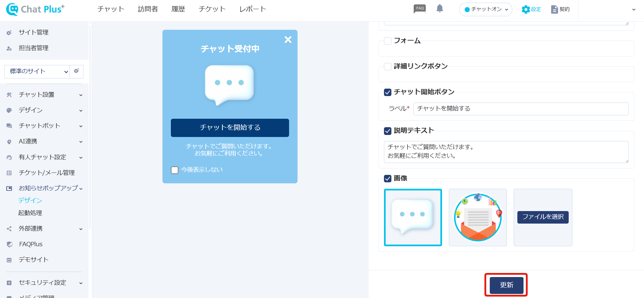Open 担当者管理 in the sidebar

pyautogui.click(x=33, y=48)
